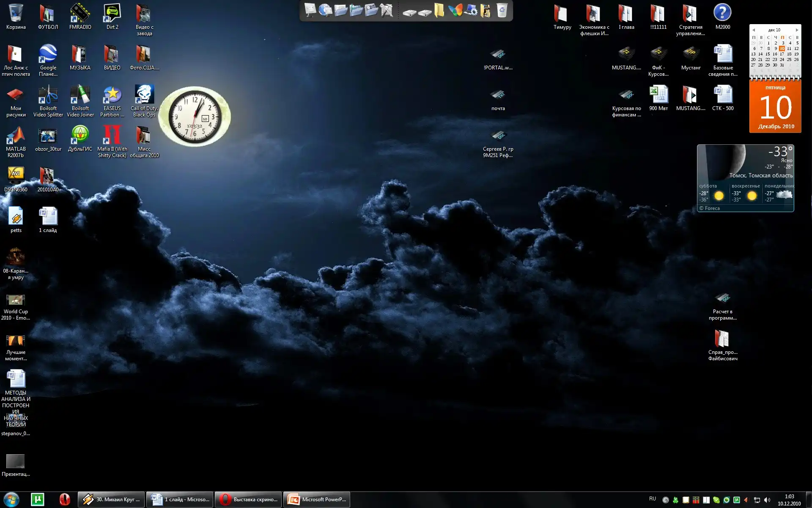The height and width of the screenshot is (508, 812).
Task: Switch to the 1 слайд Word taskbar window
Action: pyautogui.click(x=180, y=500)
